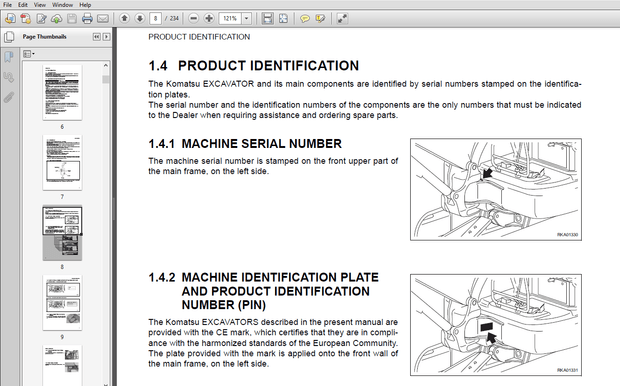
Task: Click the '1.4.2 MACHINE IDENTIFICATION PLATE' heading line
Action: point(263,277)
